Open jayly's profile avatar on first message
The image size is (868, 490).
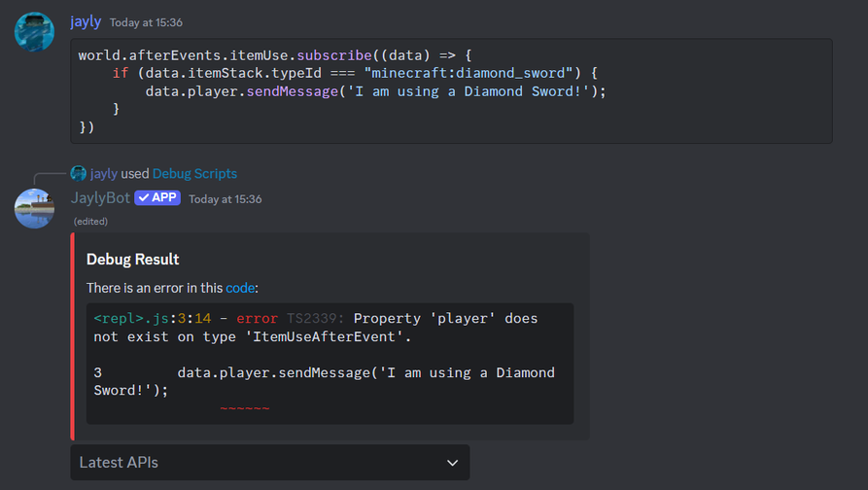pos(34,32)
